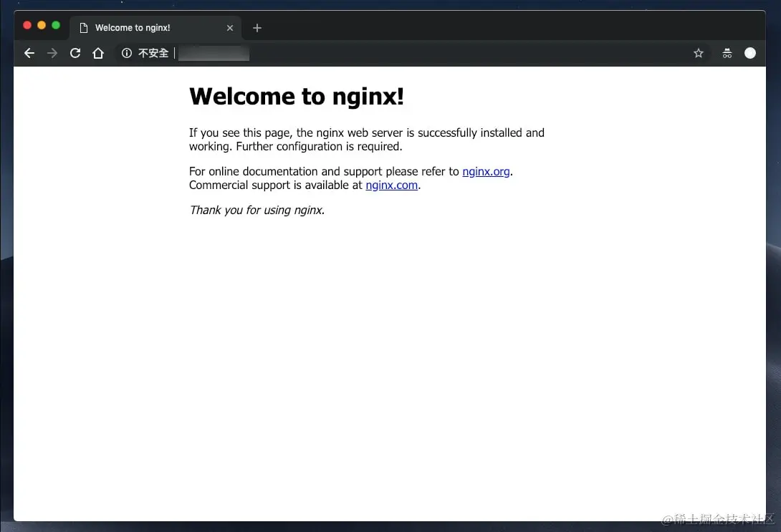Click the page icon on the tab

84,28
